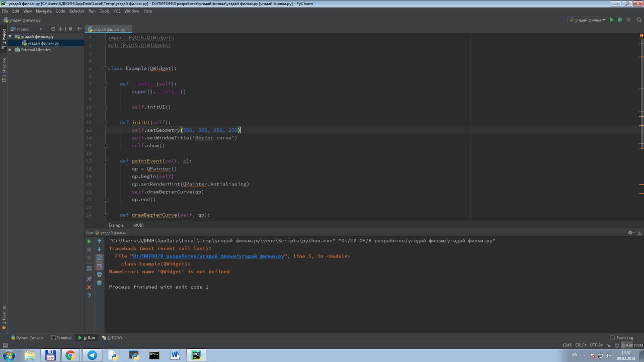Click the print icon in Run console
Image resolution: width=644 pixels, height=362 pixels.
click(x=99, y=275)
